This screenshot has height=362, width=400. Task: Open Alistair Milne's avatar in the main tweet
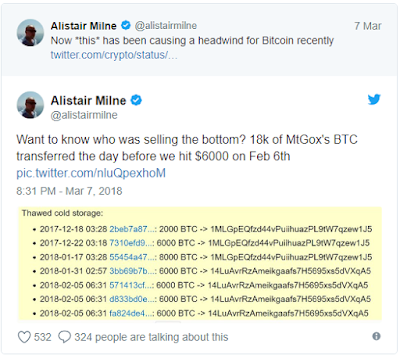[30, 105]
